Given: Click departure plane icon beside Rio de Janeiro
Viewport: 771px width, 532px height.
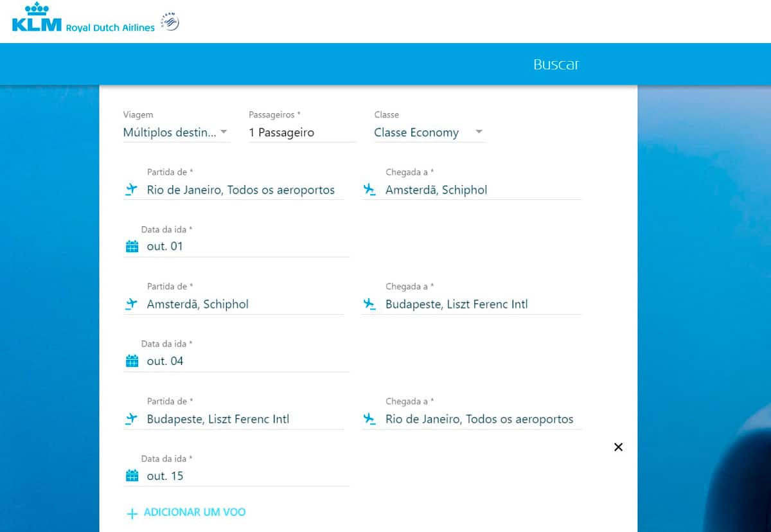Looking at the screenshot, I should [132, 190].
